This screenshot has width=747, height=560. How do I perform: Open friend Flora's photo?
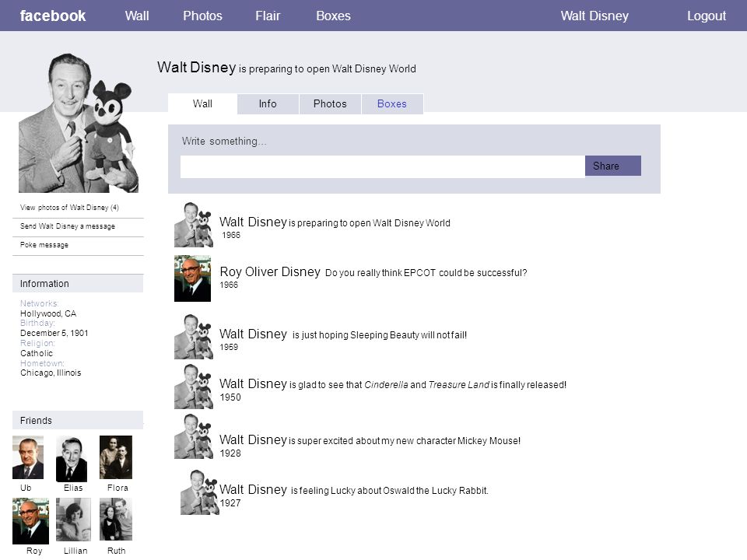(116, 457)
